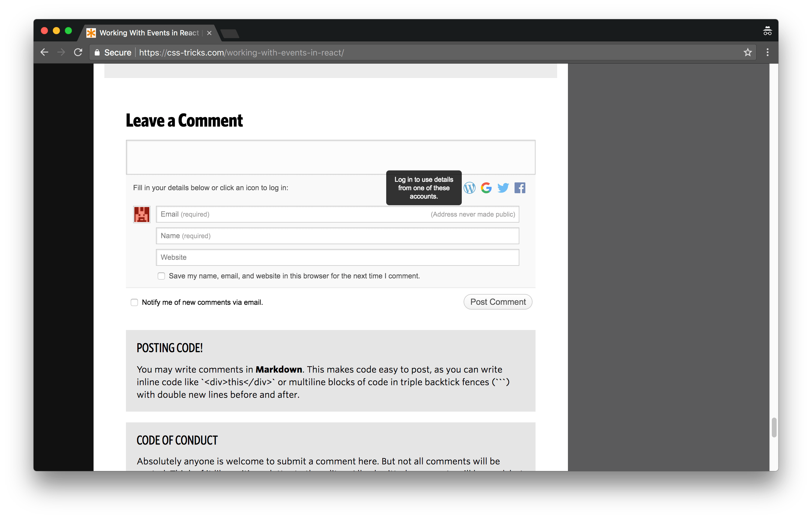Log in with the WordPress icon

click(469, 188)
